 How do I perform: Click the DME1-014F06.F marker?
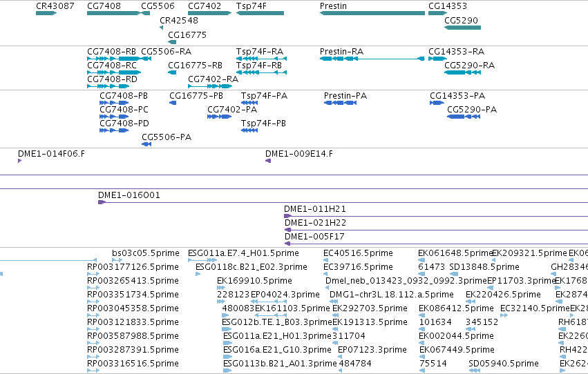pyautogui.click(x=20, y=161)
